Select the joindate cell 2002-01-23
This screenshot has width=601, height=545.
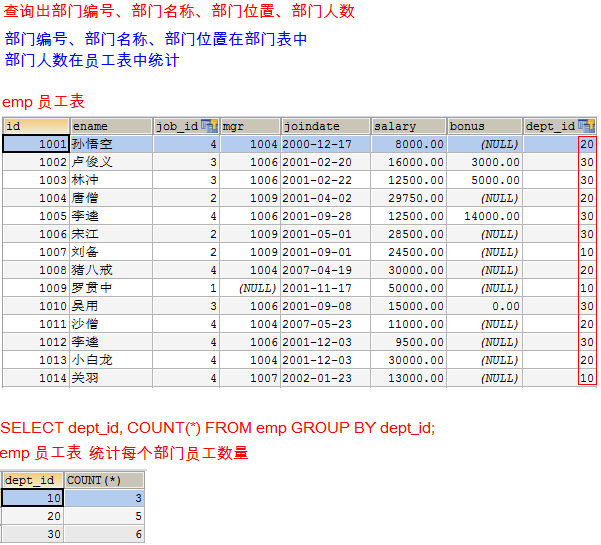(x=324, y=378)
